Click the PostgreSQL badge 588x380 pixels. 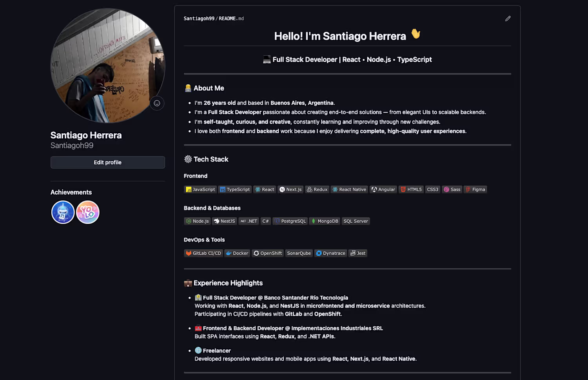tap(290, 221)
